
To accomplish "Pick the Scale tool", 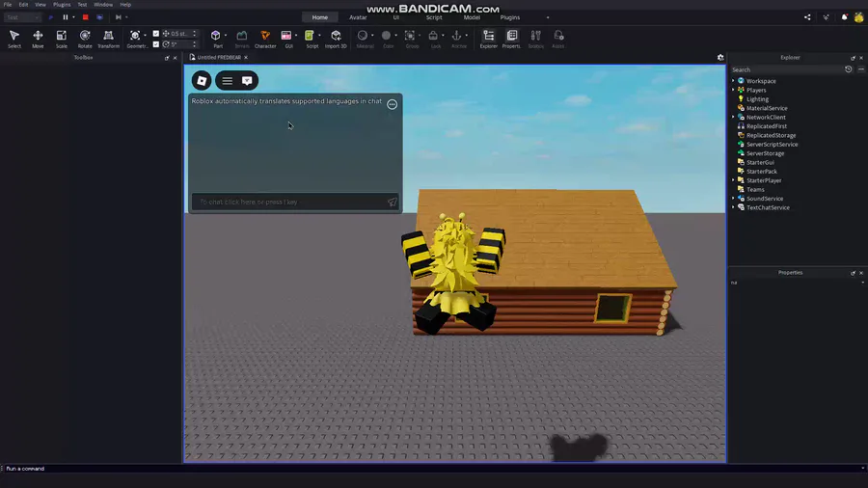I will (62, 39).
